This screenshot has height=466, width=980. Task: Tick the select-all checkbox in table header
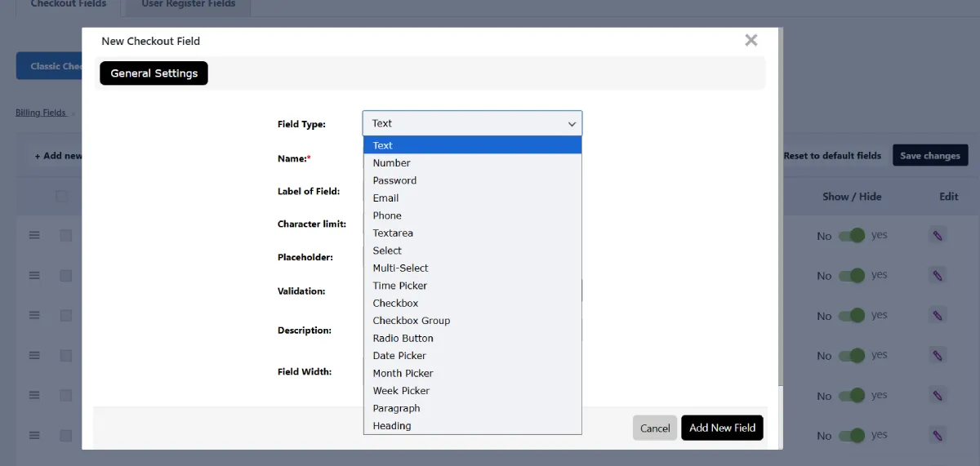click(x=61, y=196)
